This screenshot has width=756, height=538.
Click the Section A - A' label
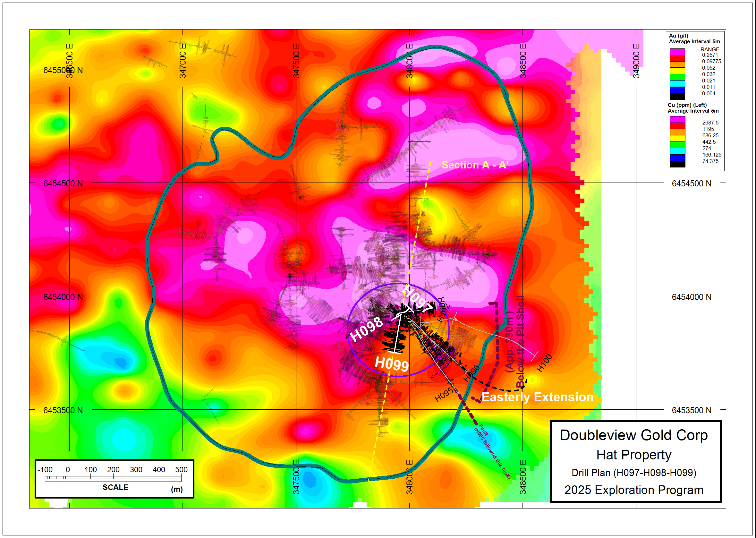[475, 165]
